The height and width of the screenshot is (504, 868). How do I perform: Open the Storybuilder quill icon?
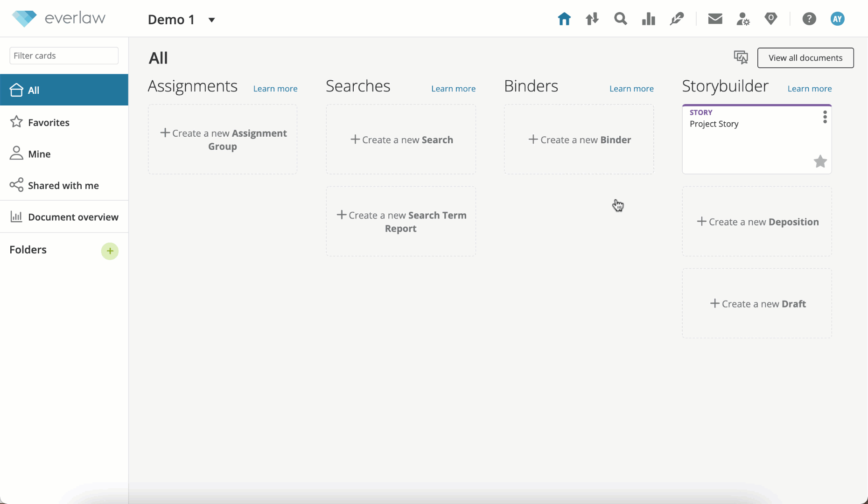677,19
